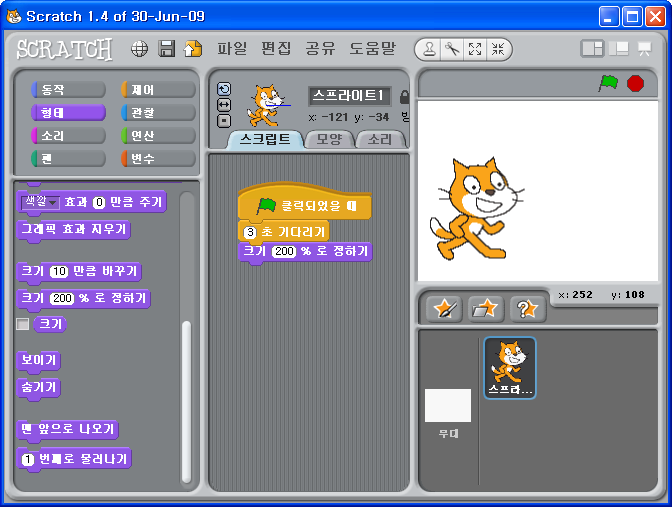Click the sprite preview image in header
672x507 pixels.
267,106
